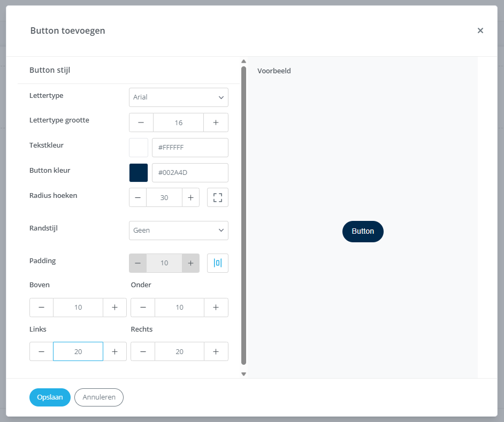Click the Opslaan button
This screenshot has width=504, height=422.
coord(50,397)
